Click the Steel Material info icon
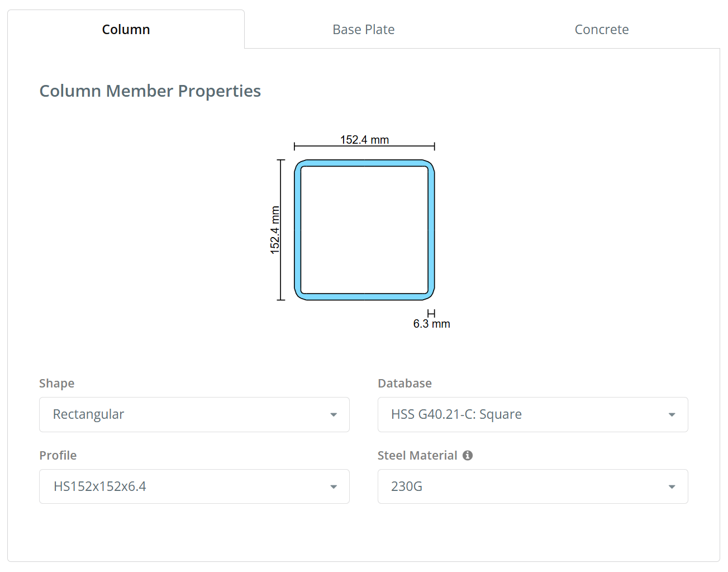The width and height of the screenshot is (728, 572). click(x=468, y=456)
